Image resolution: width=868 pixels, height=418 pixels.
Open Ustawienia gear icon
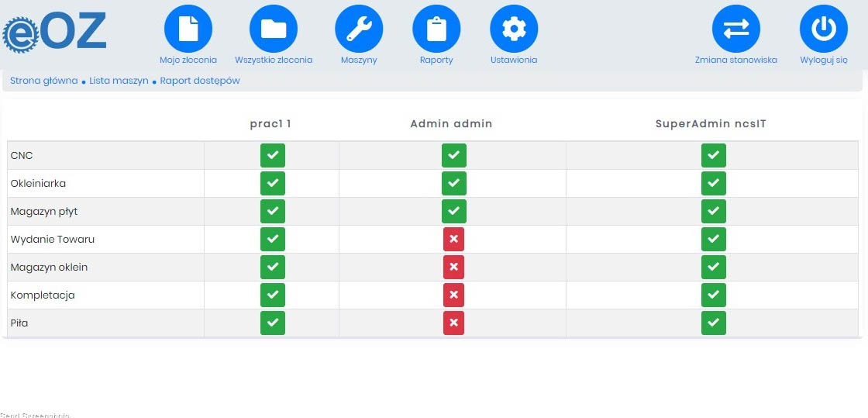coord(514,29)
